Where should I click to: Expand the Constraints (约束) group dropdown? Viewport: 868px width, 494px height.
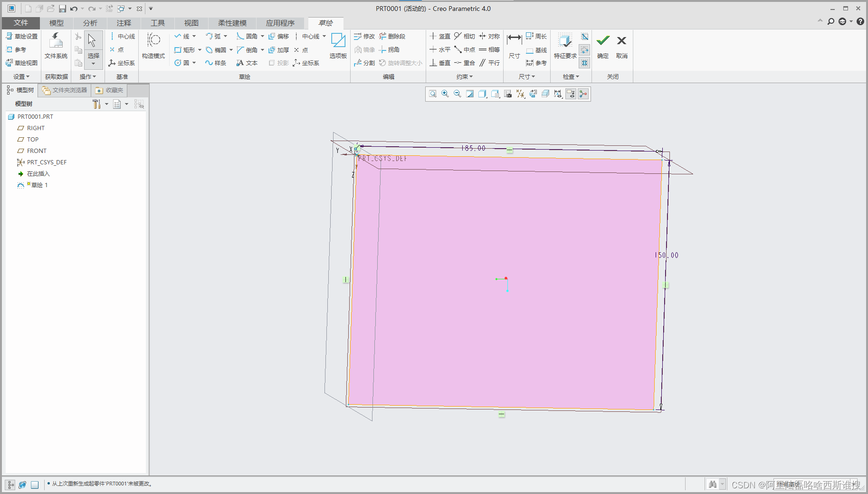tap(465, 76)
